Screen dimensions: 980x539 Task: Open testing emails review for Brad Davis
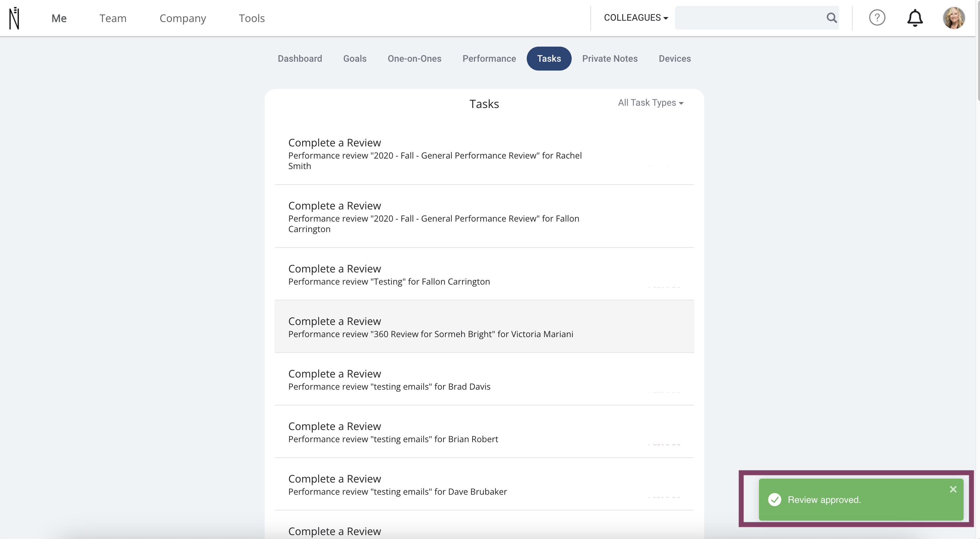(484, 379)
